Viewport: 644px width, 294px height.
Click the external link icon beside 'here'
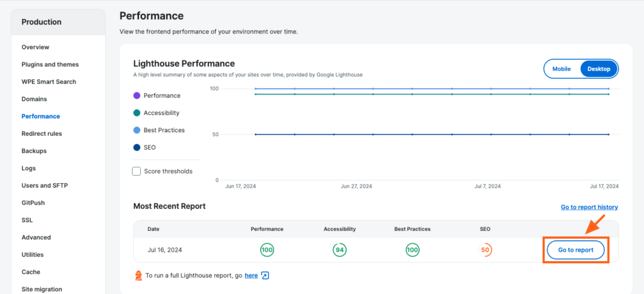tap(265, 275)
